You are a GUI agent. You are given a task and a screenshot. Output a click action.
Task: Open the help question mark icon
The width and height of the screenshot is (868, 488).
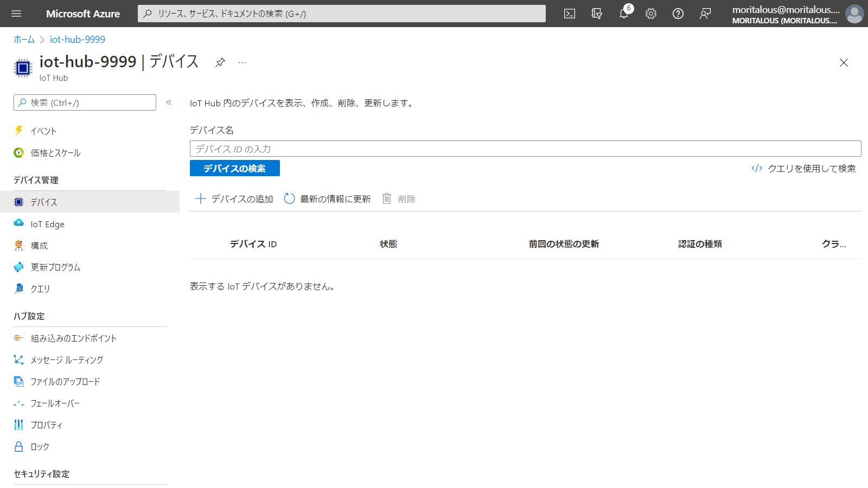click(678, 14)
